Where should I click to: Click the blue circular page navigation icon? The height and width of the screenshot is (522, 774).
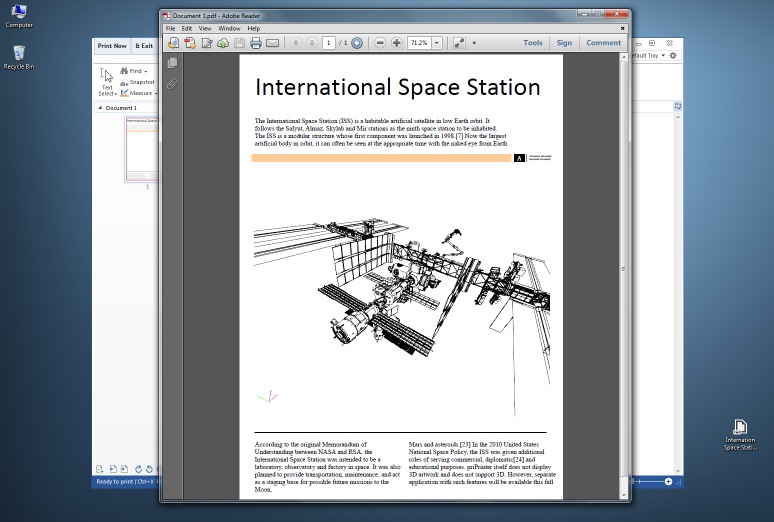pyautogui.click(x=357, y=43)
